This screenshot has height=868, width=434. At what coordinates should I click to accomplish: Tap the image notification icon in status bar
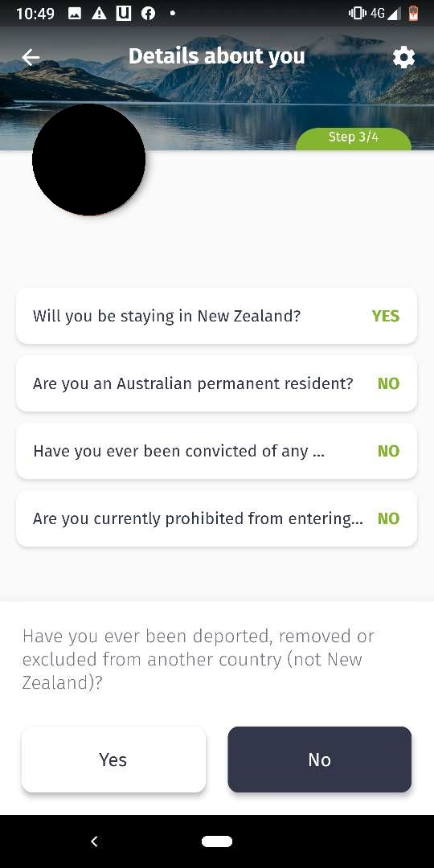(75, 14)
